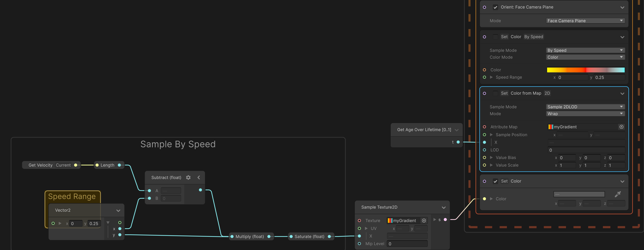The image size is (644, 250).
Task: Select the eyedropper in the Set Color block
Action: [x=617, y=194]
